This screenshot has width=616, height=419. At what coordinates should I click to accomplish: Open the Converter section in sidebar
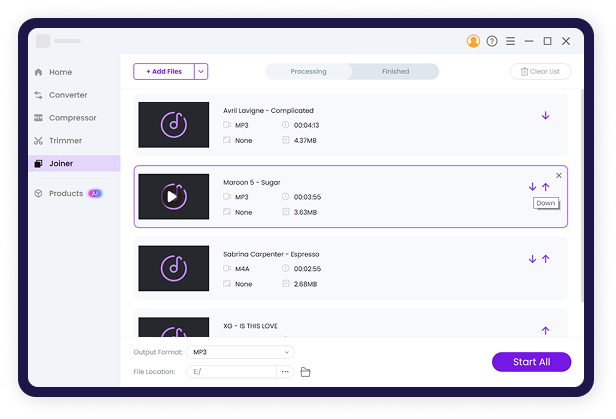[x=68, y=95]
